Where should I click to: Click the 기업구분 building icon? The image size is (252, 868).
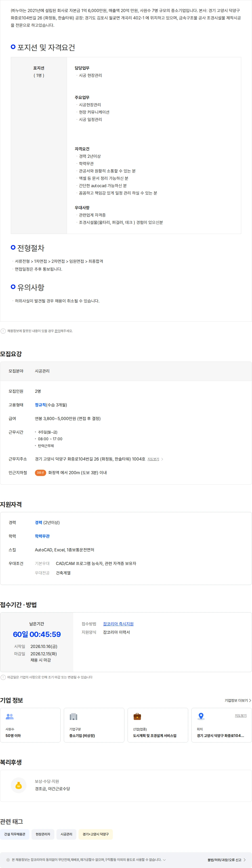click(73, 716)
